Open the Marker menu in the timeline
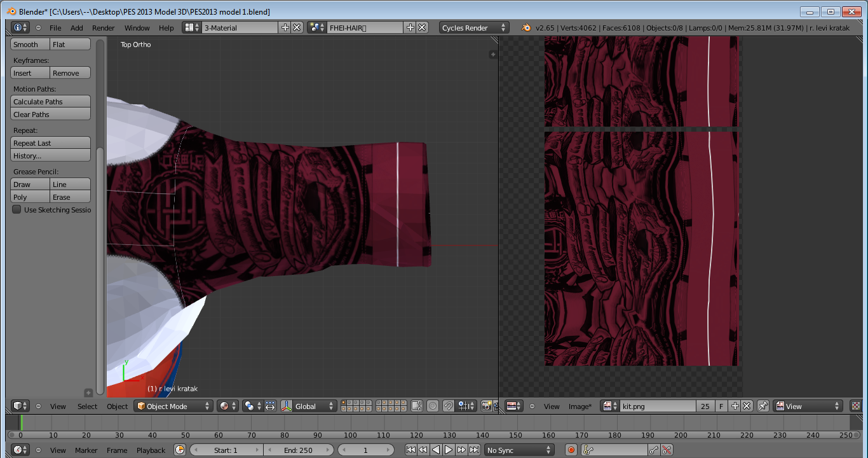Image resolution: width=868 pixels, height=458 pixels. tap(86, 450)
